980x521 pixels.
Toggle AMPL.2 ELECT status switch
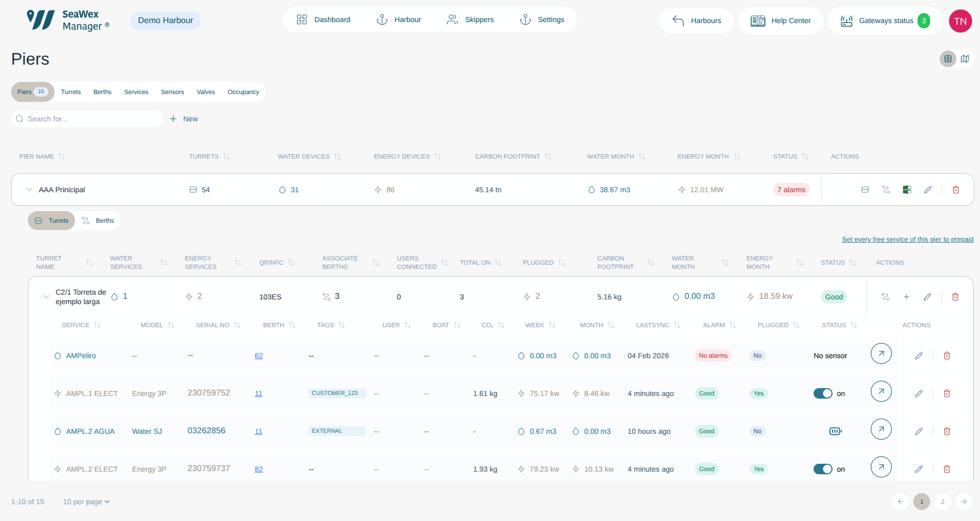pos(823,469)
